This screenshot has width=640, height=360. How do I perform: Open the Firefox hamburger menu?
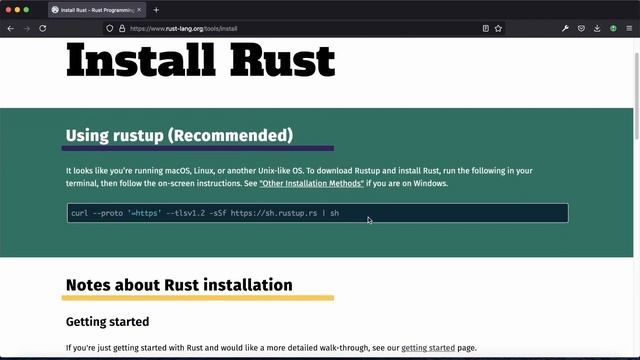pyautogui.click(x=629, y=29)
